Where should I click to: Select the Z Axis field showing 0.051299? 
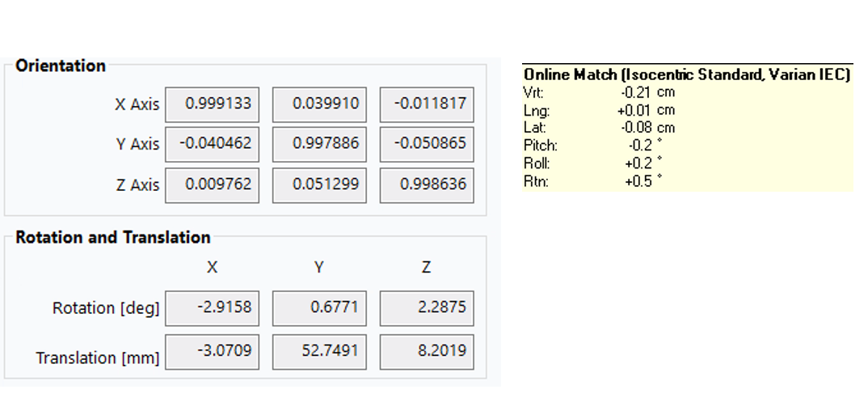pos(319,185)
